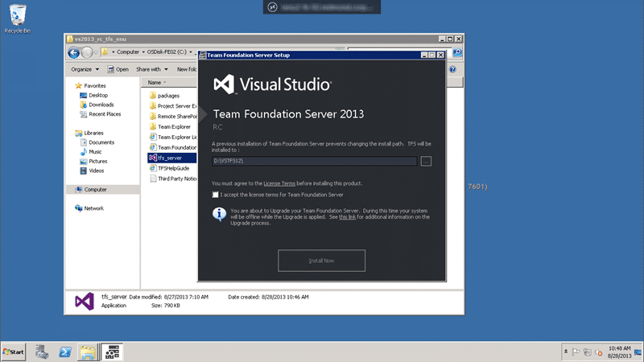Open the Documents library

click(97, 142)
